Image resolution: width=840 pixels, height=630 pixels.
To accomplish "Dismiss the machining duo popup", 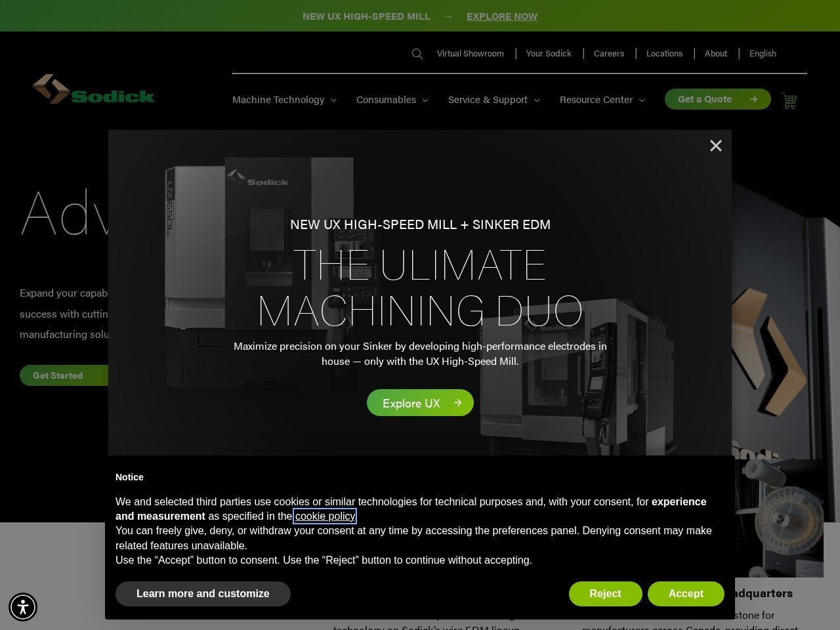I will [715, 146].
